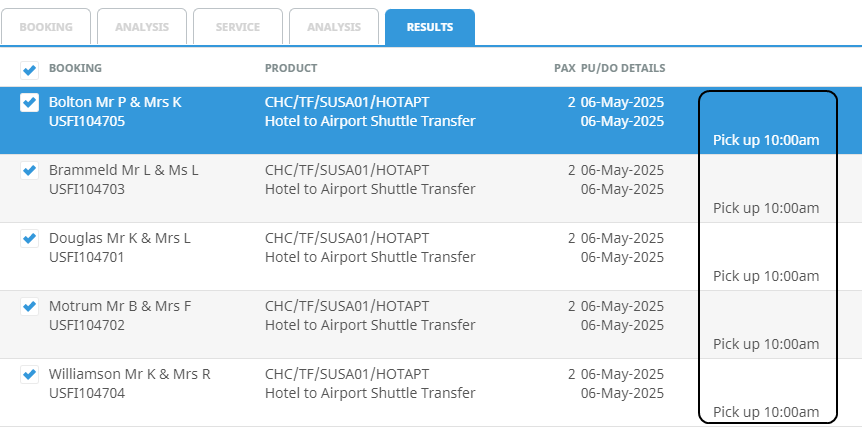Click booking reference USFI104702 for Motrum

click(x=87, y=325)
